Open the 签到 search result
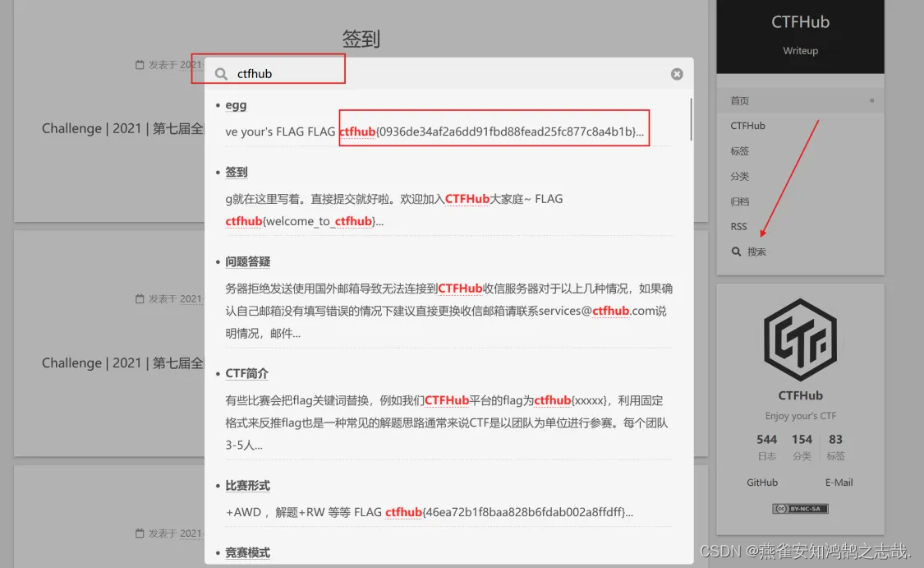Screen dimensions: 924x568 [x=236, y=172]
